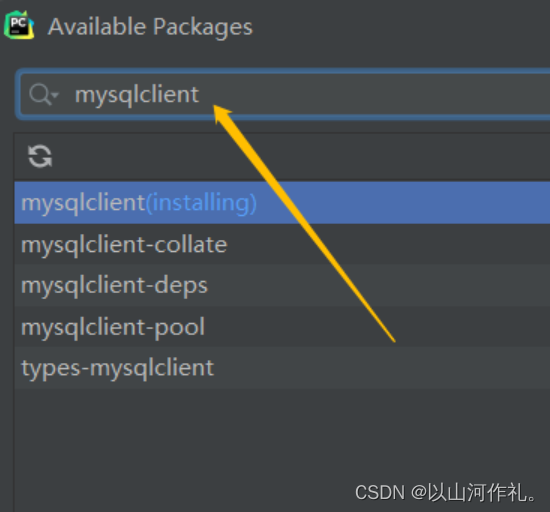This screenshot has height=512, width=550.
Task: Open search history dropdown arrow beside magnifier
Action: pos(55,94)
